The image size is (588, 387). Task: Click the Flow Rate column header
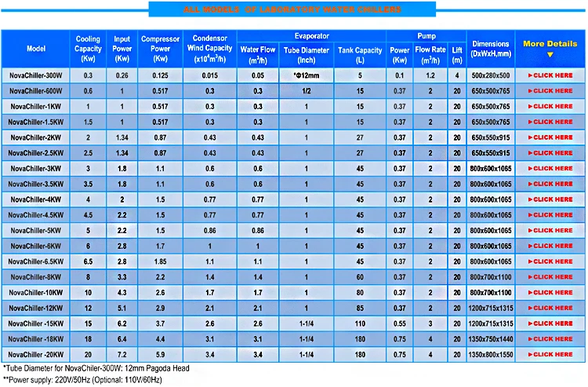pos(430,55)
